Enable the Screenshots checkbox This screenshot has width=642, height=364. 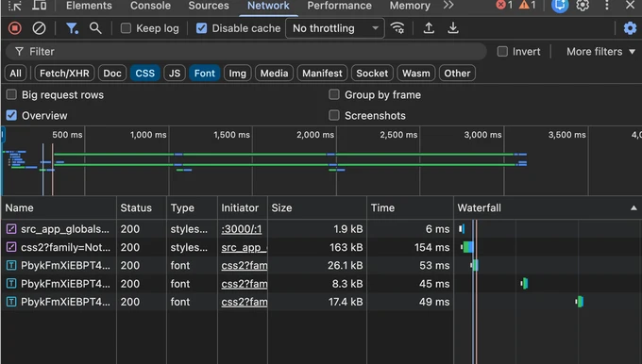(334, 115)
